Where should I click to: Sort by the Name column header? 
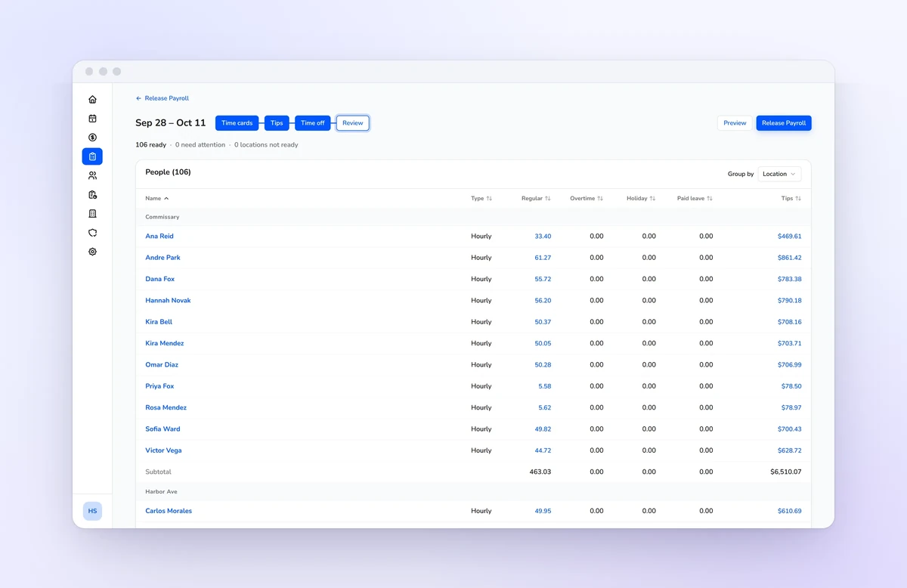point(157,199)
